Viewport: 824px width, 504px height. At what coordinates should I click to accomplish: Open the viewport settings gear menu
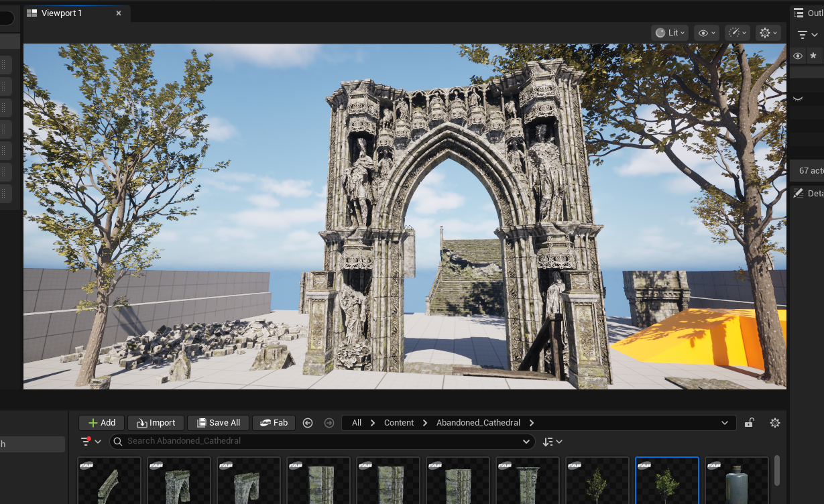point(768,33)
